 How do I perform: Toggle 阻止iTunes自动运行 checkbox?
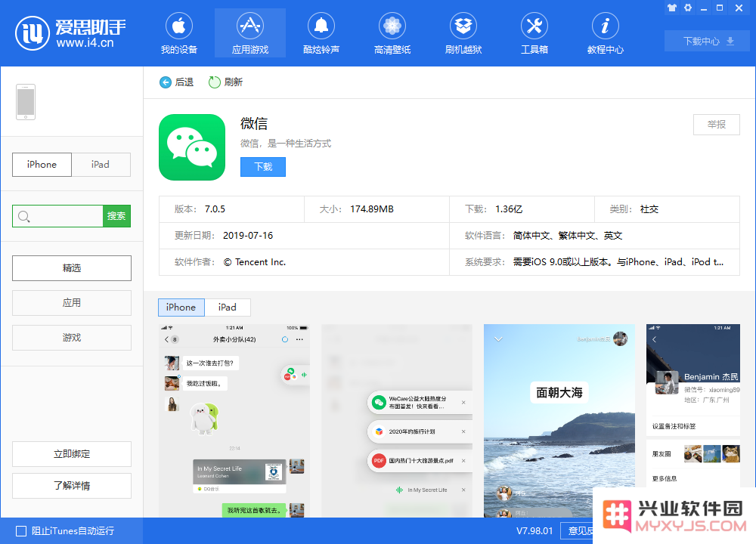coord(21,531)
